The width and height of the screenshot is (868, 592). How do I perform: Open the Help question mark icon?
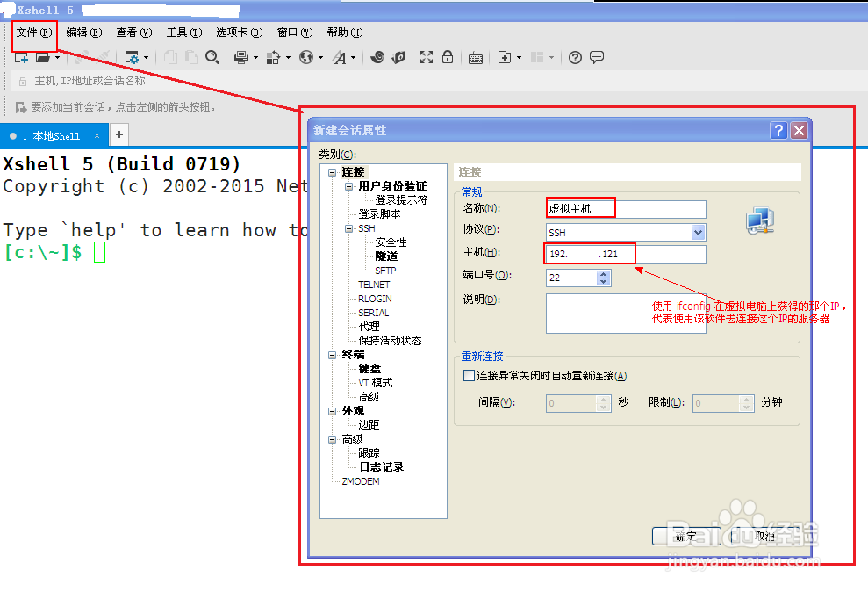coord(575,58)
